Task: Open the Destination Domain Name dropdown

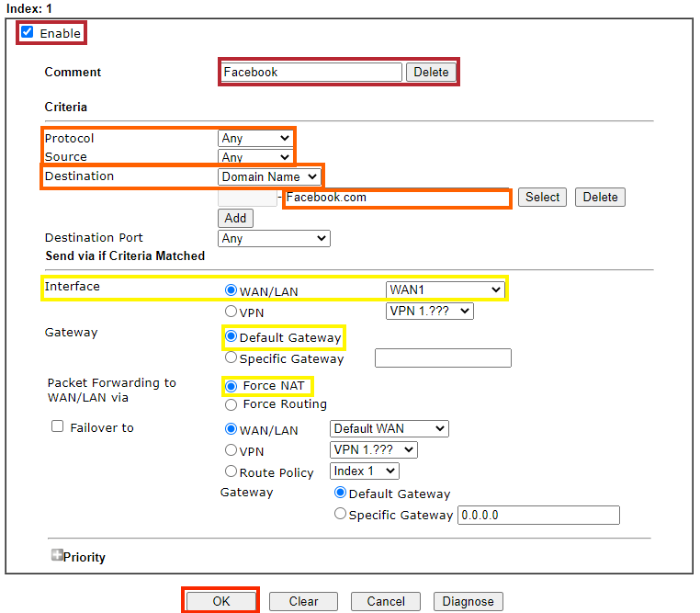Action: coord(269,176)
